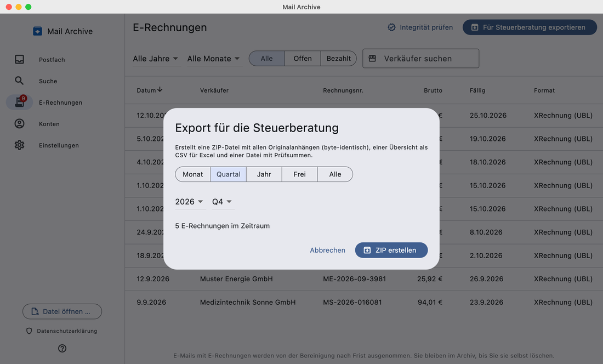The image size is (603, 364).
Task: Click Abbrechen to cancel export
Action: pyautogui.click(x=328, y=250)
